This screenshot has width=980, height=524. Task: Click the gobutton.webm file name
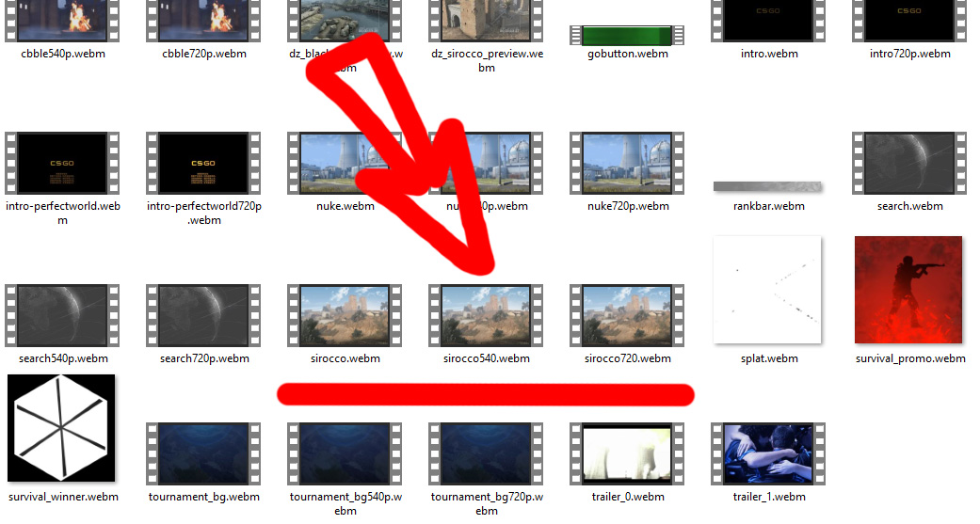[x=628, y=54]
